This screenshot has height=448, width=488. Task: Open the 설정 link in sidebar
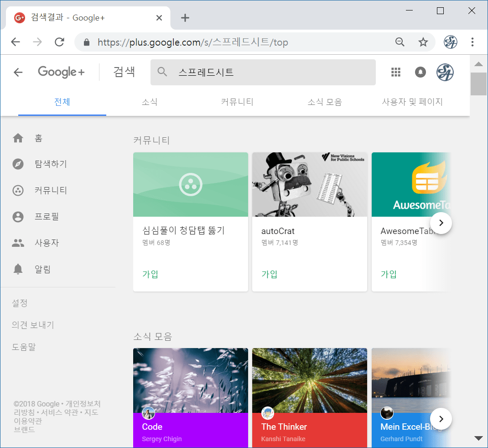click(x=20, y=303)
